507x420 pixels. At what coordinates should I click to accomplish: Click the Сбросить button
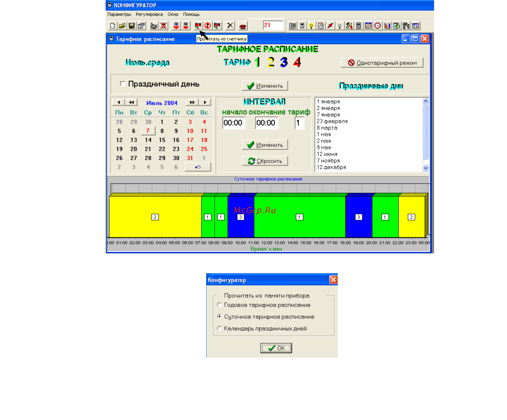tap(265, 161)
